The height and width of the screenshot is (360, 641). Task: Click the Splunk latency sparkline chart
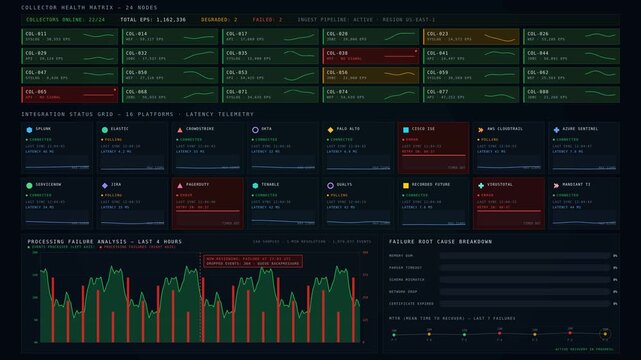(x=57, y=162)
